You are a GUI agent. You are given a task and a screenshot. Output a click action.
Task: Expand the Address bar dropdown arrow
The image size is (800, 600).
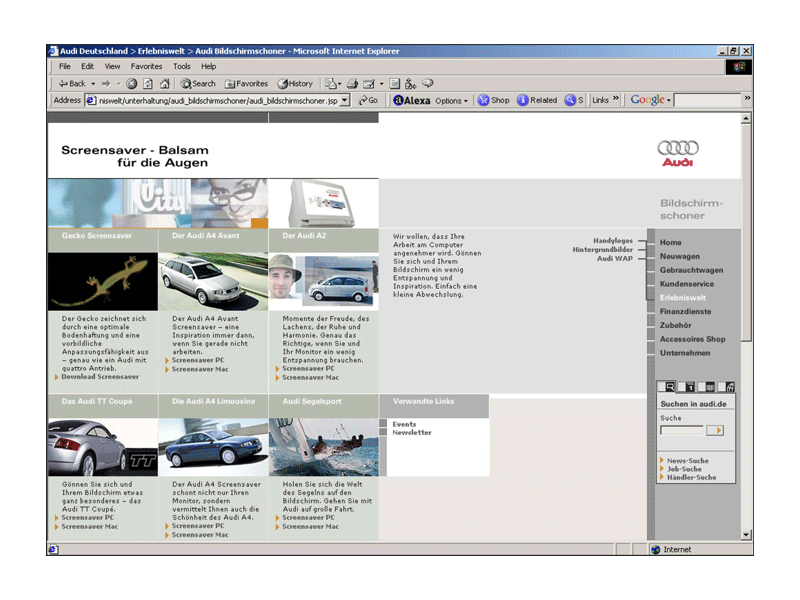345,101
